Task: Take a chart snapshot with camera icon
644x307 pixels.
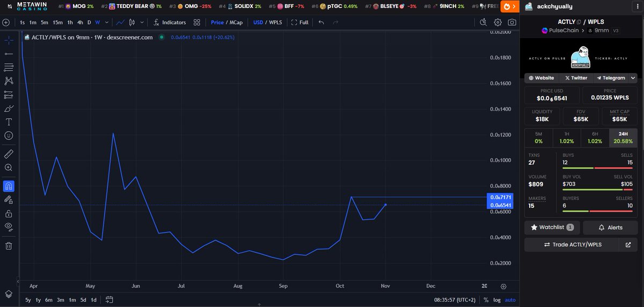Action: point(512,23)
